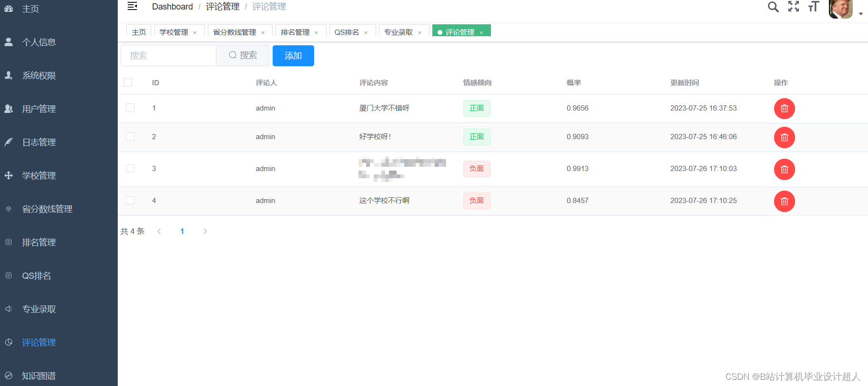The image size is (868, 386).
Task: Delete comment row 4 with trash icon
Action: point(784,201)
